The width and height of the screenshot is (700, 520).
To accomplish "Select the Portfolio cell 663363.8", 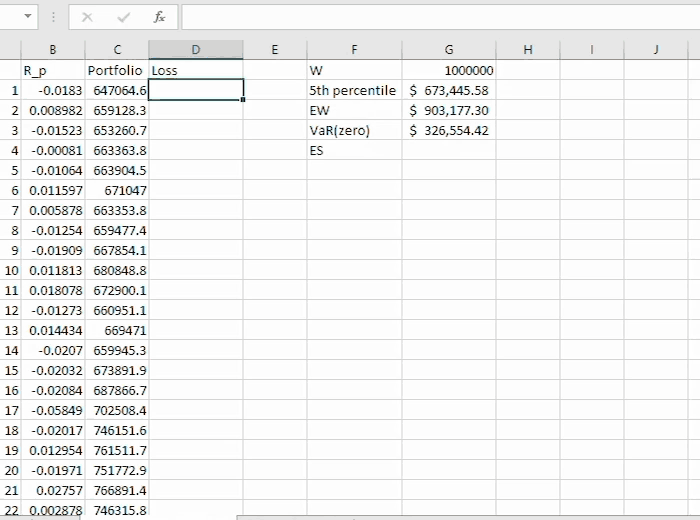I will 117,150.
